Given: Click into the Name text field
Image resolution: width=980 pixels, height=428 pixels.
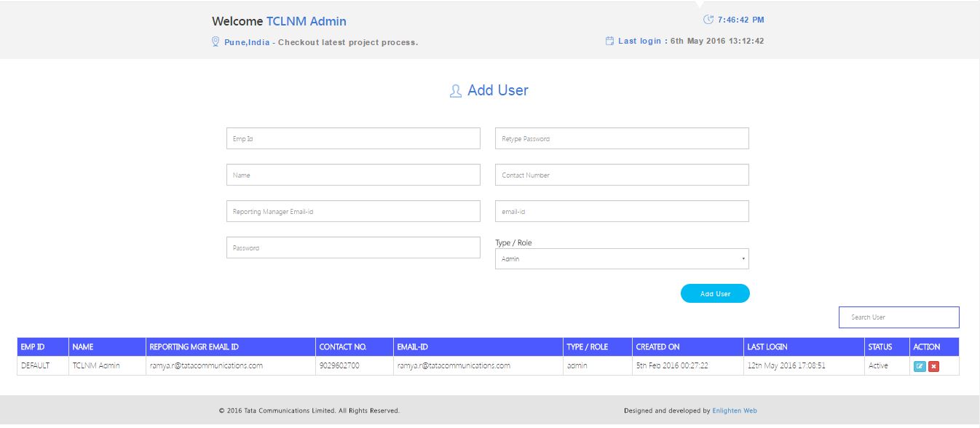Looking at the screenshot, I should [353, 175].
